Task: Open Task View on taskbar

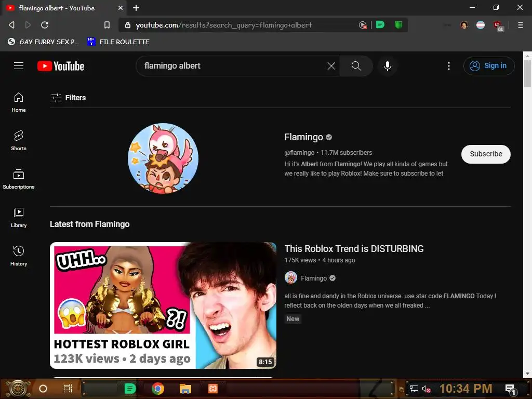Action: (x=68, y=389)
